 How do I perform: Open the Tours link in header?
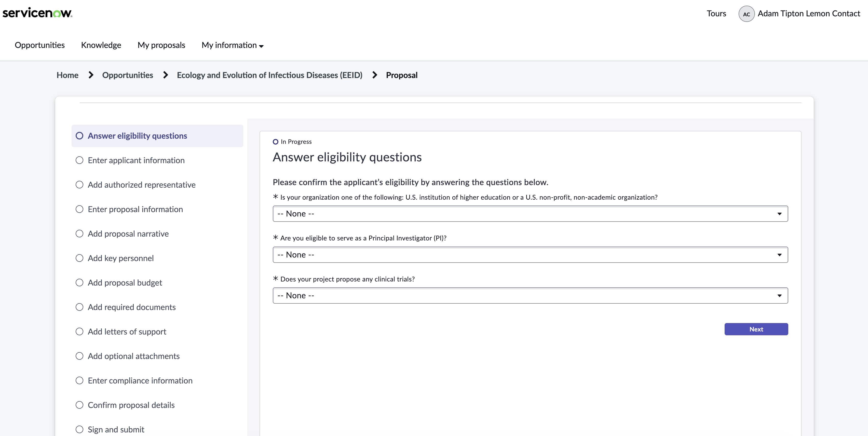[716, 14]
